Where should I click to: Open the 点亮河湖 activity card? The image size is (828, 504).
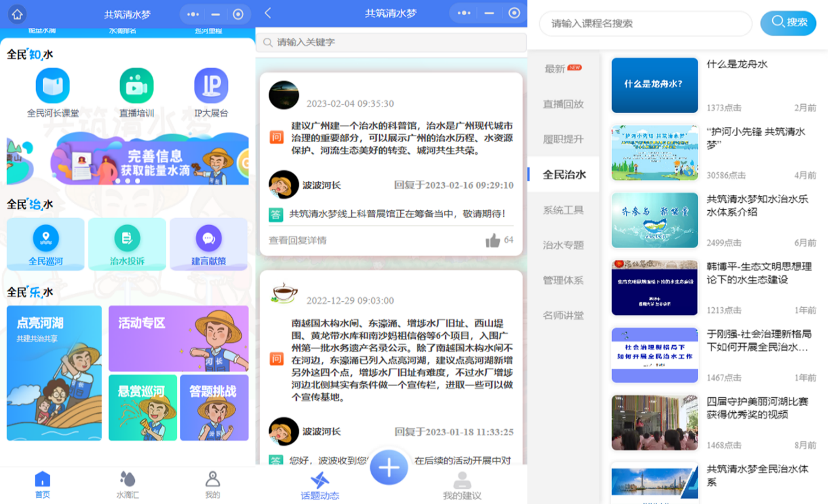coord(54,373)
